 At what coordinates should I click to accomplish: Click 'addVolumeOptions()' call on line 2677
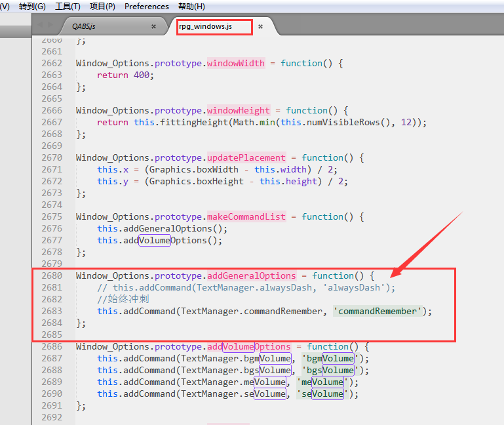170,241
